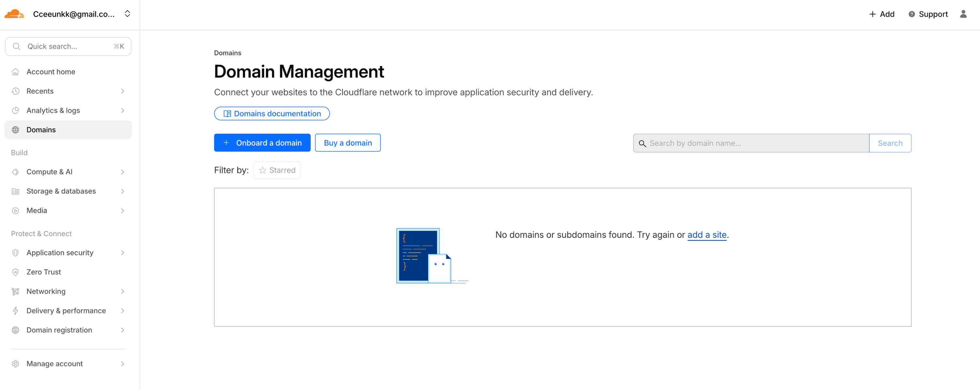Click the Account home house icon
Screen dimensions: 980x390
[x=16, y=72]
